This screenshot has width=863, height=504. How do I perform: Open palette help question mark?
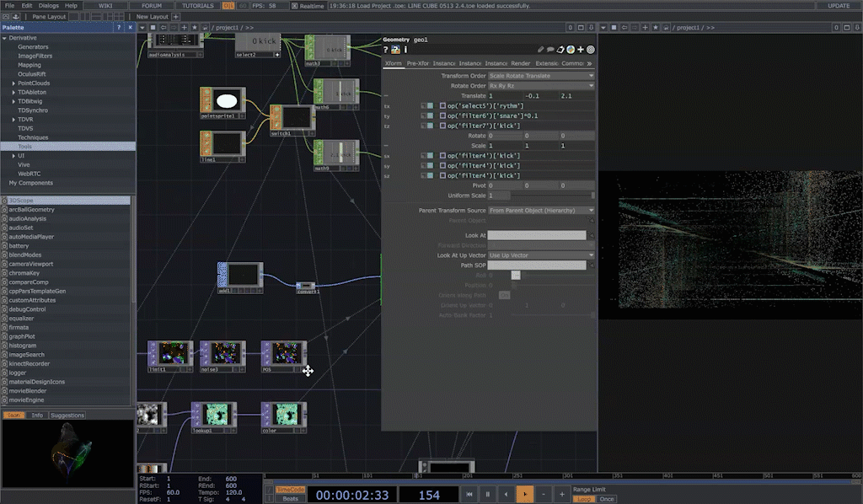tap(118, 28)
